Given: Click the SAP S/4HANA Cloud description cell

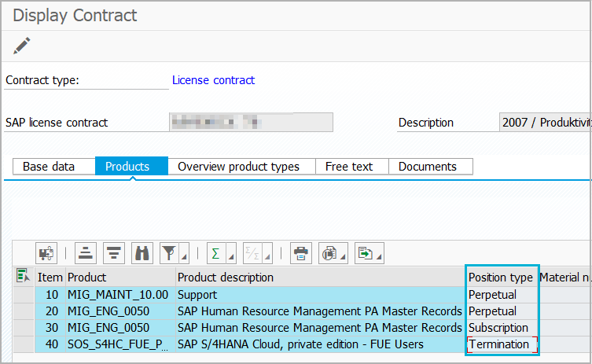Looking at the screenshot, I should tap(320, 344).
